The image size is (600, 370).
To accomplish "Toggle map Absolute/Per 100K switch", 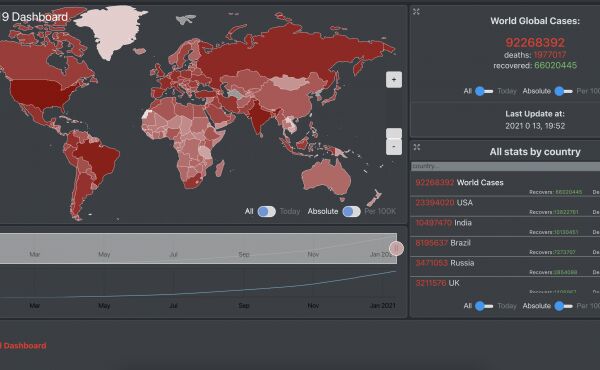I will tap(351, 211).
